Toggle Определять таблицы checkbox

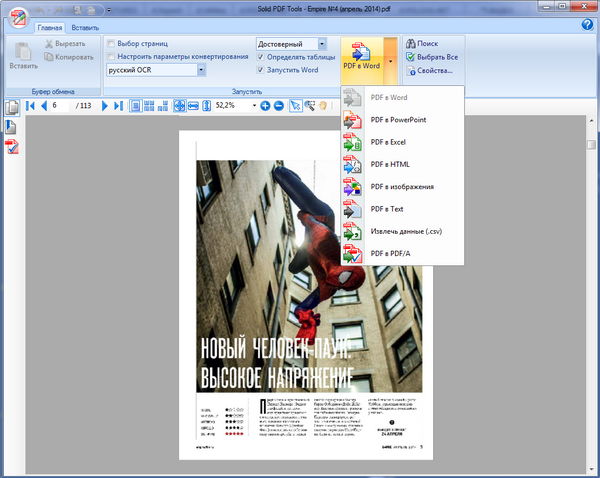point(261,57)
